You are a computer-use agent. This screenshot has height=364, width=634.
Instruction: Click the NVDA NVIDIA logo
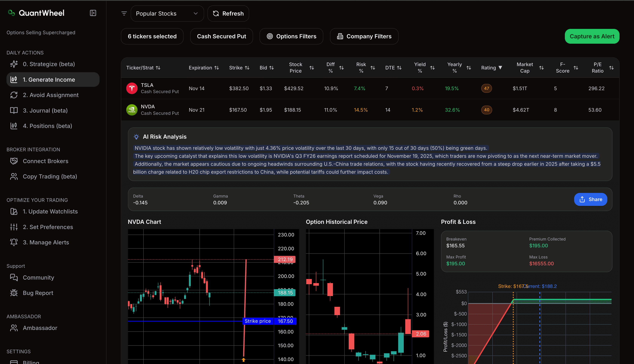pos(132,110)
